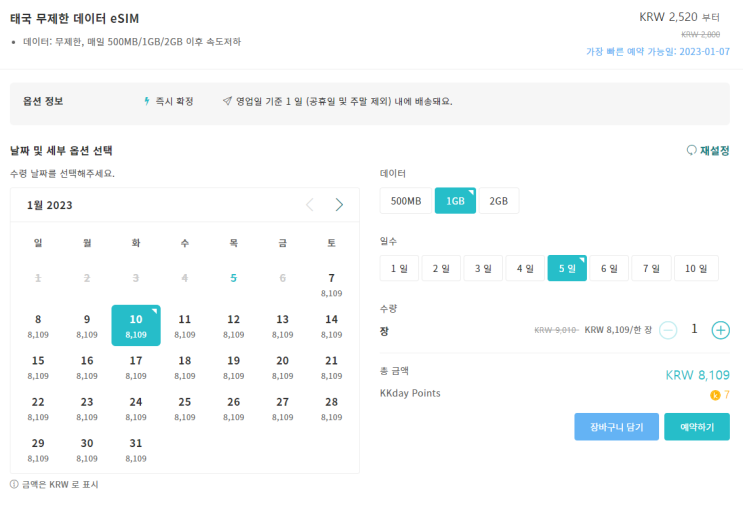Screen dimensions: 743x508
Task: Select January 24 on calendar
Action: pos(136,408)
